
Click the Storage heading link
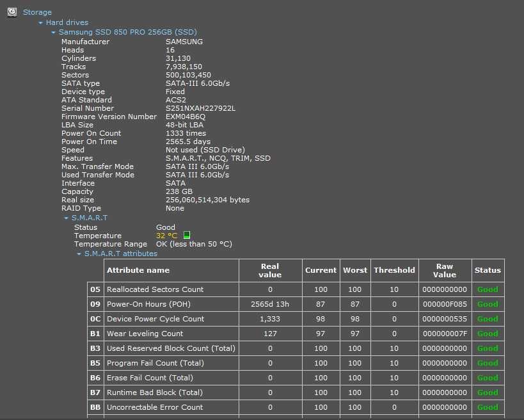(37, 12)
